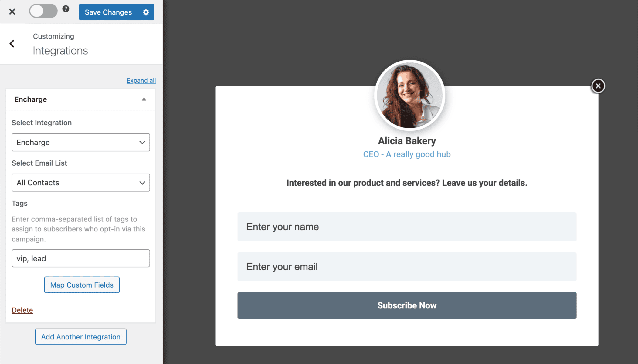Open the Select Integration dropdown
Image resolution: width=638 pixels, height=364 pixels.
pyautogui.click(x=81, y=142)
